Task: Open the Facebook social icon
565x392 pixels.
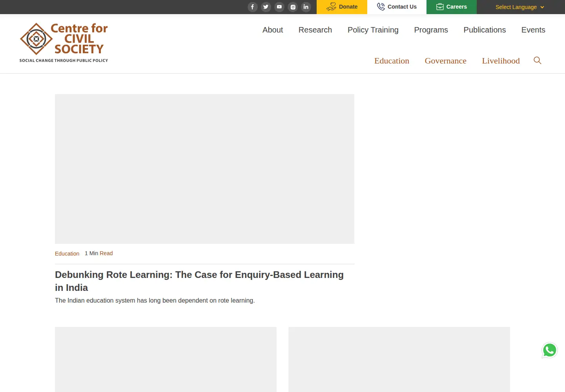Action: 253,7
